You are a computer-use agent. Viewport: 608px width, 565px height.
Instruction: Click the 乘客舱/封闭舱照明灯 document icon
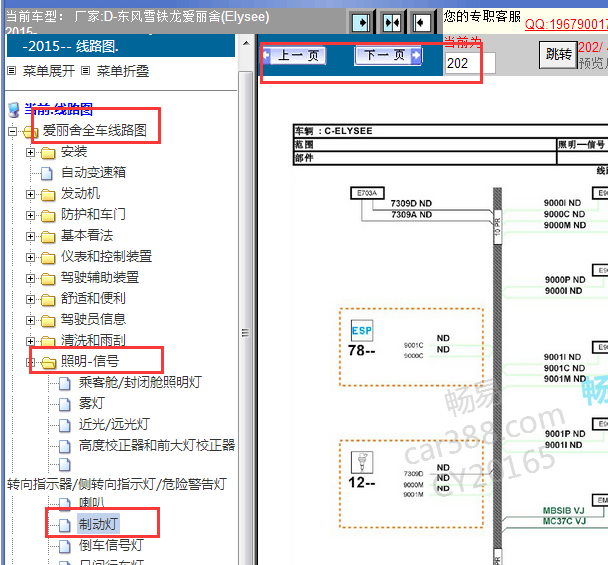[x=65, y=383]
